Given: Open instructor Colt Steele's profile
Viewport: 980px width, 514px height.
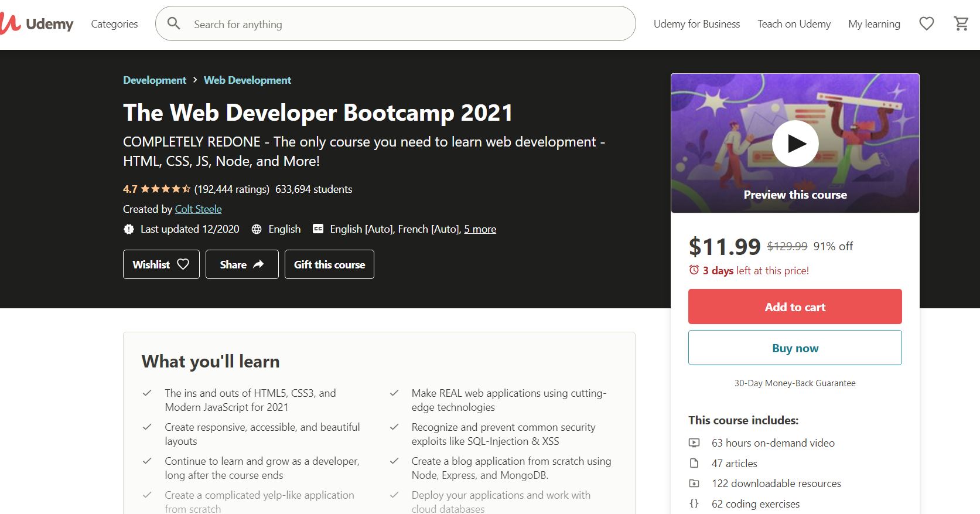Looking at the screenshot, I should coord(198,209).
